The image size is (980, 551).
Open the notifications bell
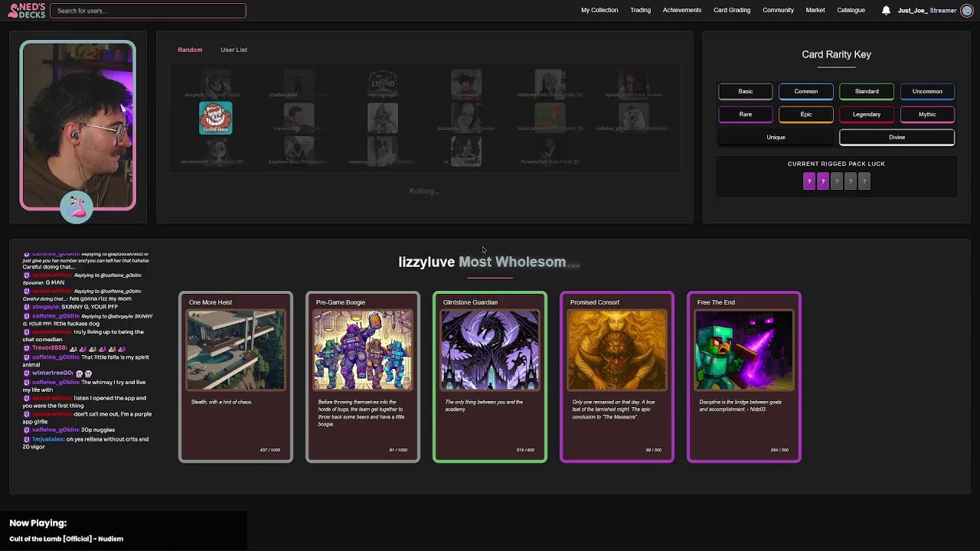tap(886, 11)
